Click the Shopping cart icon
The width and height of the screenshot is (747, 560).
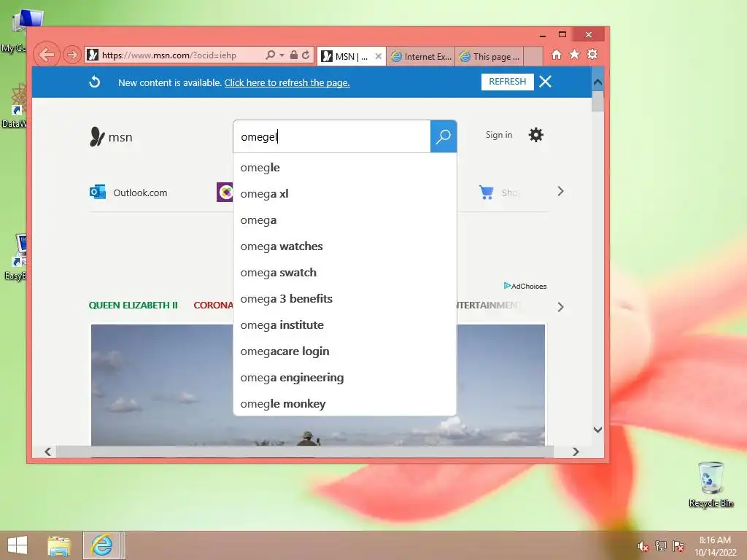pyautogui.click(x=487, y=192)
